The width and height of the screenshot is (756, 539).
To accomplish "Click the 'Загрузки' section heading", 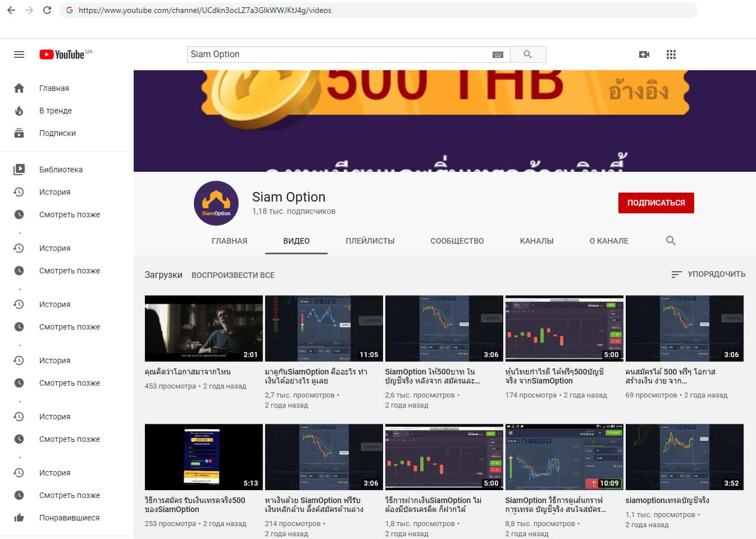I will 163,275.
